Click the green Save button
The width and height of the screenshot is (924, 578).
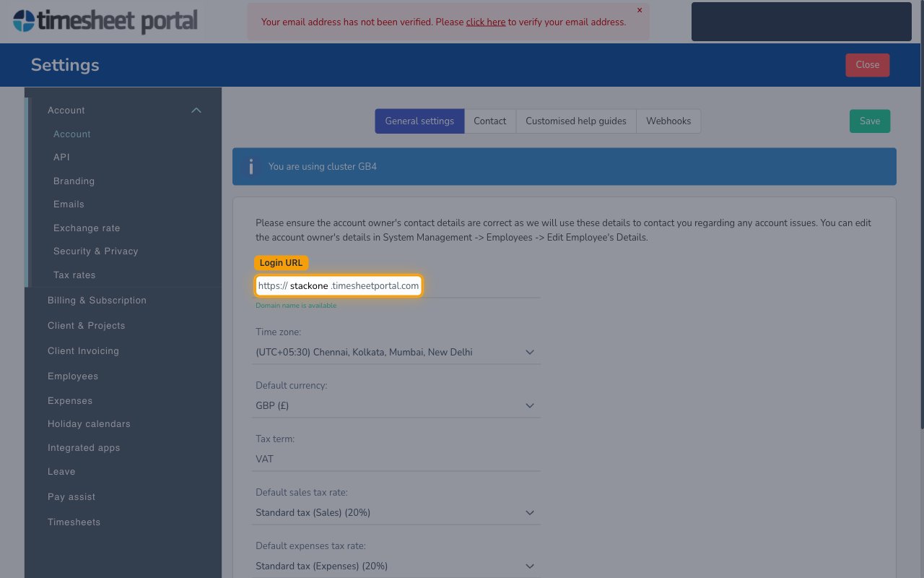click(x=870, y=121)
